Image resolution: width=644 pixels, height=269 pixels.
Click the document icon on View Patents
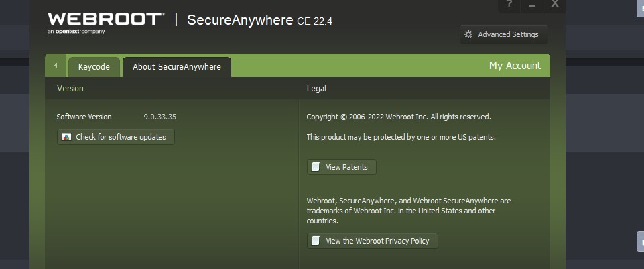pyautogui.click(x=316, y=167)
